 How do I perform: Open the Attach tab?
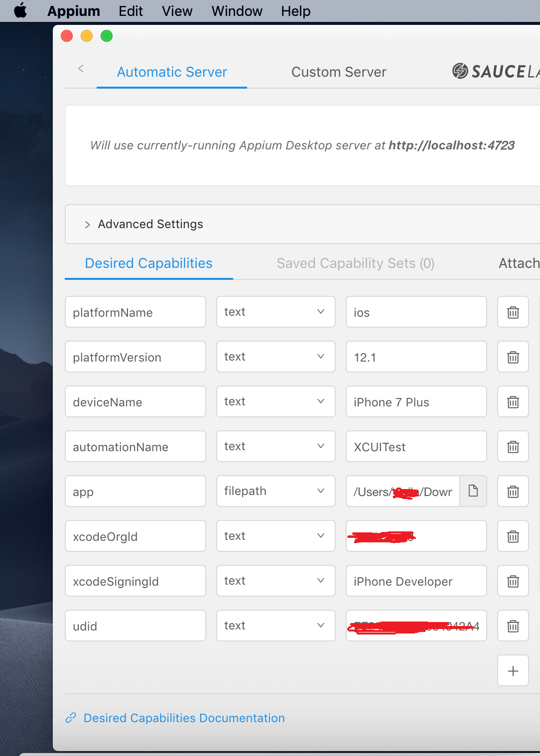[x=519, y=263]
